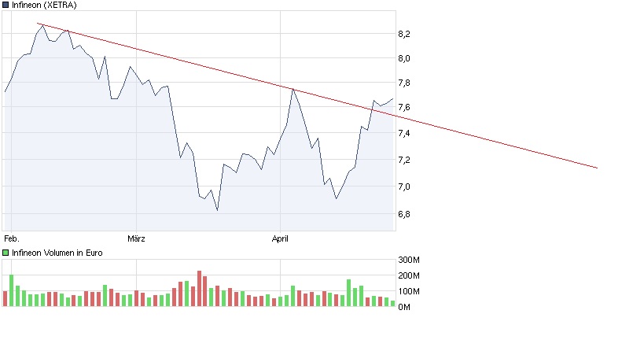
Task: Click the 'April' month label on the axis
Action: [x=281, y=237]
